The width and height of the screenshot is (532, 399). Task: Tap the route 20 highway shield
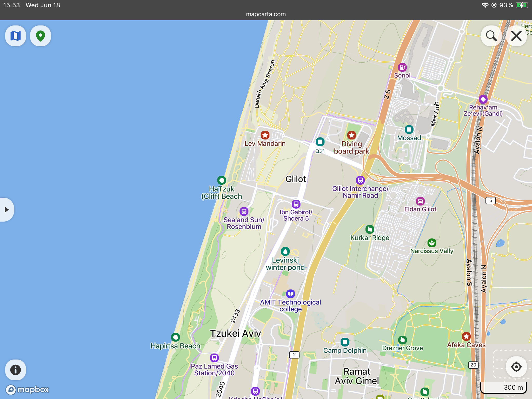click(473, 365)
